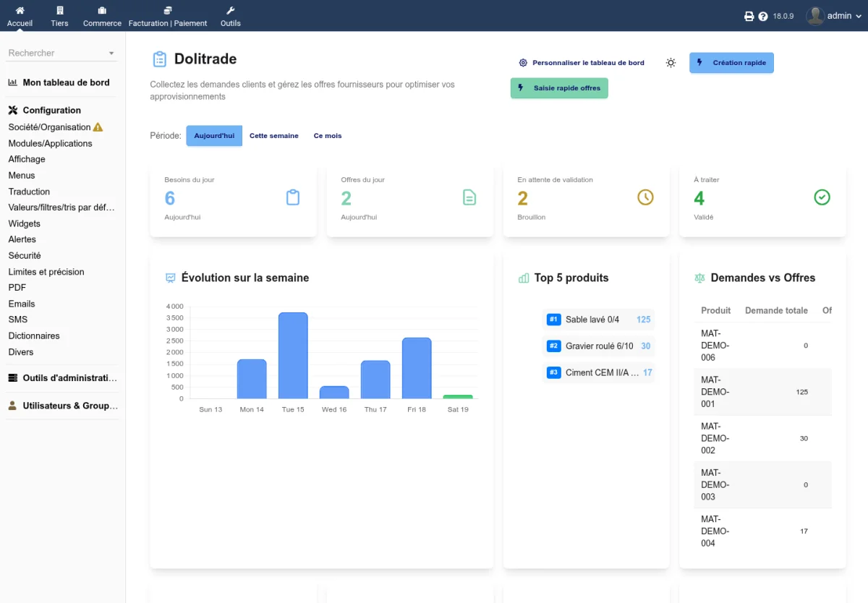Expand the Rechercher dropdown arrow
This screenshot has height=603, width=868.
[x=111, y=54]
